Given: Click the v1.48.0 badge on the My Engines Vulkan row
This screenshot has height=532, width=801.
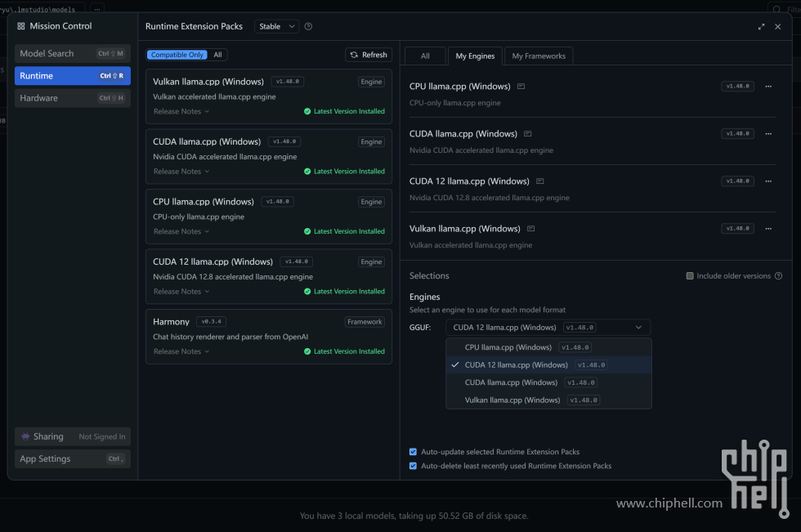Looking at the screenshot, I should tap(737, 229).
